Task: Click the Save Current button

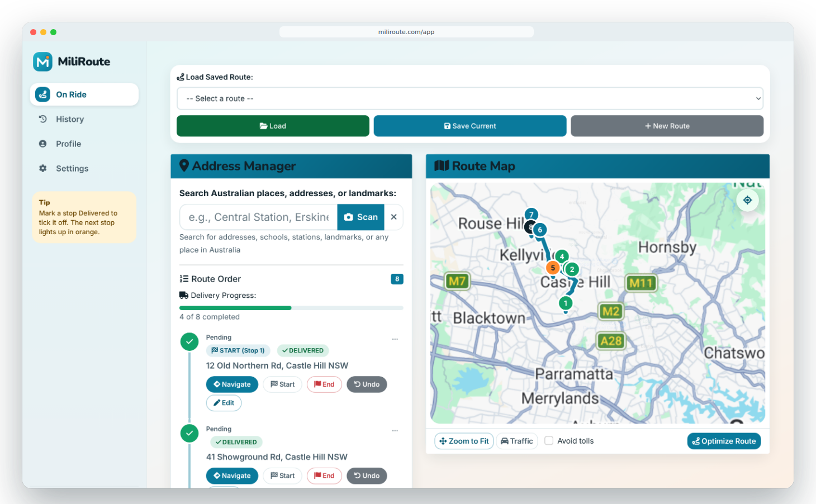Action: click(470, 126)
